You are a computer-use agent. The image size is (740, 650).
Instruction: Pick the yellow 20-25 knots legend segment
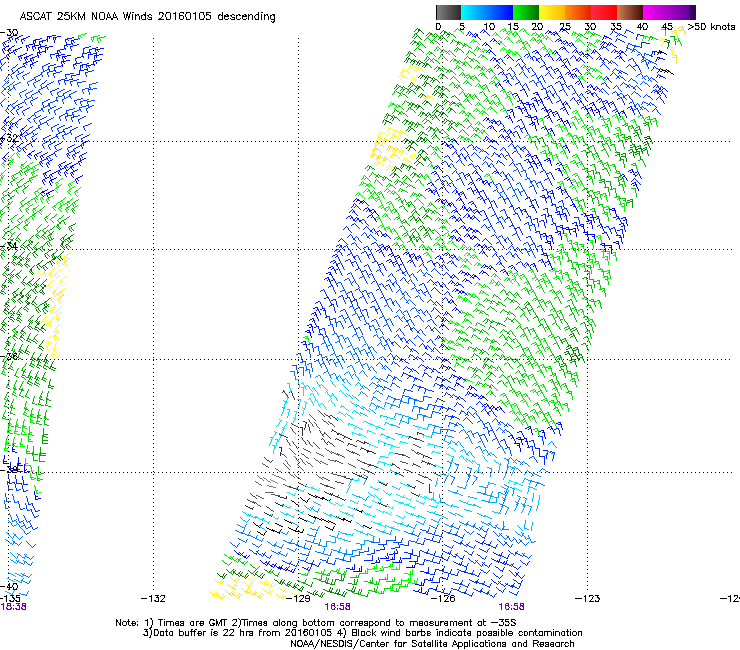[x=552, y=12]
